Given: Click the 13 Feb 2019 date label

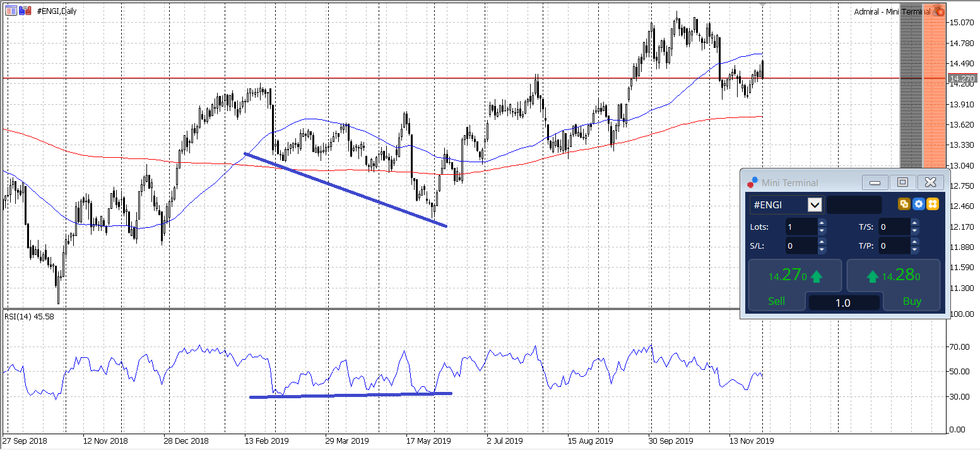Looking at the screenshot, I should pyautogui.click(x=267, y=441).
